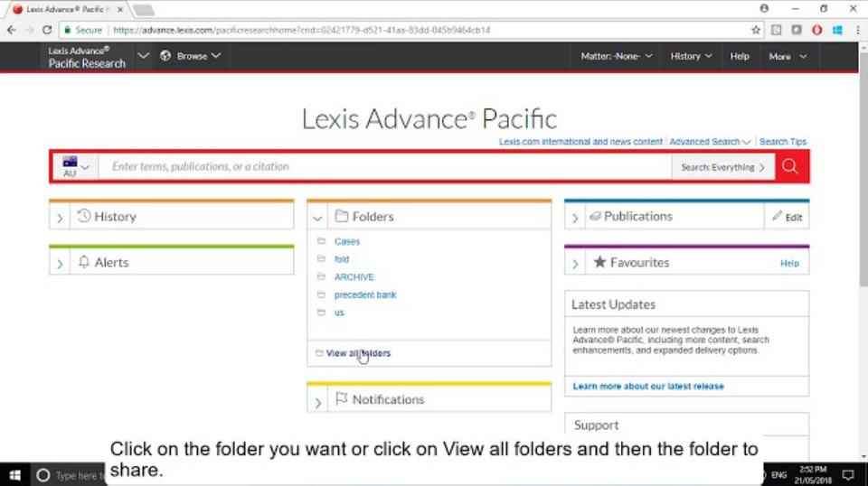The height and width of the screenshot is (486, 868).
Task: Open the Search Tips link
Action: 783,142
